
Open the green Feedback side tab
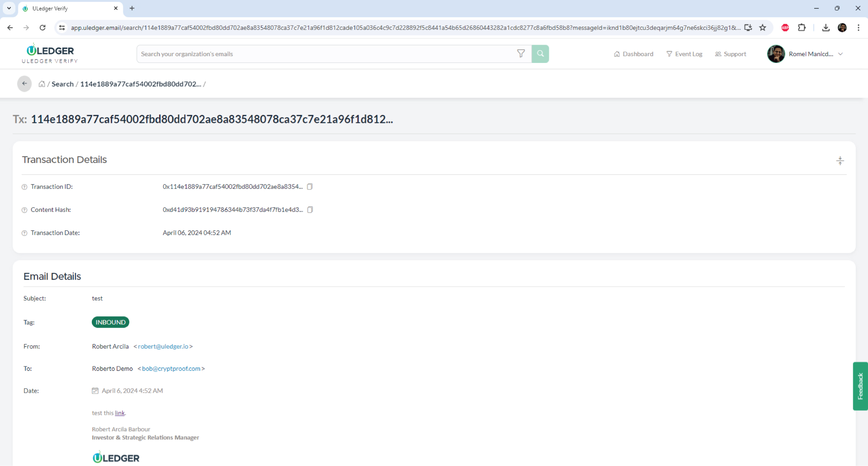click(860, 386)
